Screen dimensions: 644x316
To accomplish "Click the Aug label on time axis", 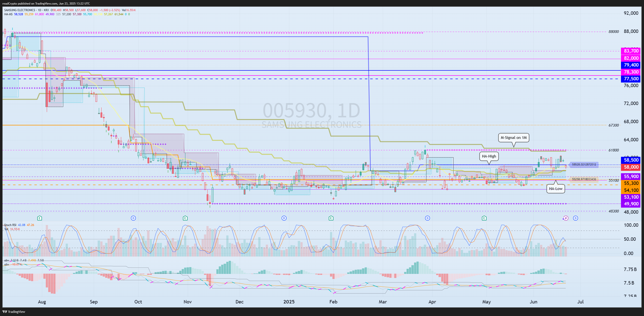I will pos(42,302).
